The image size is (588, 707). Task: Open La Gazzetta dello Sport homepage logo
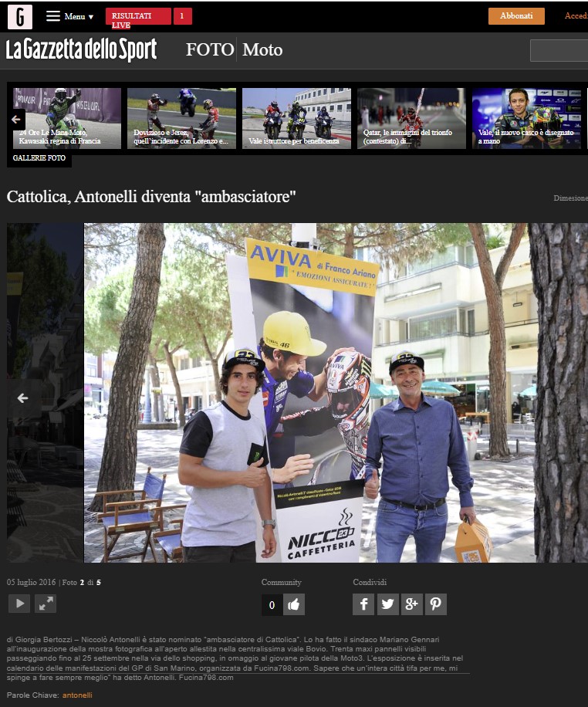(x=82, y=49)
